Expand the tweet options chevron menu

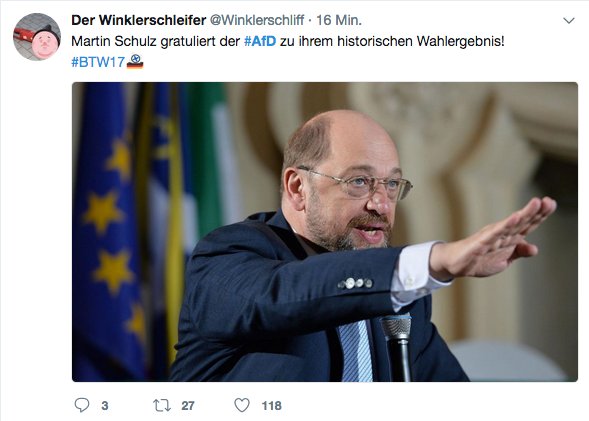point(569,21)
